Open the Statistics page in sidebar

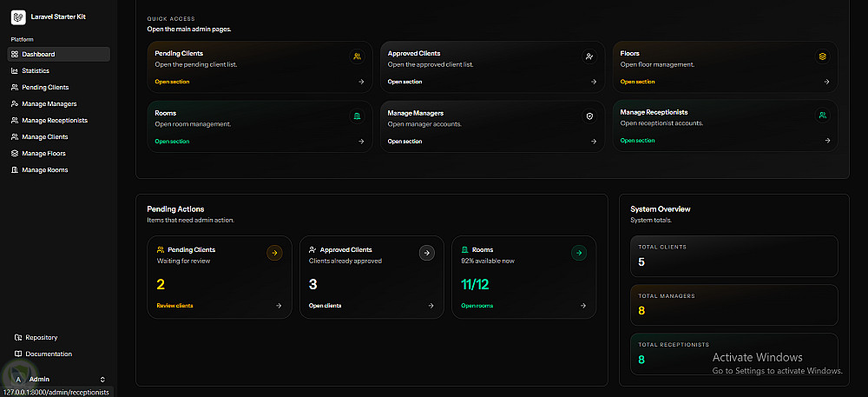click(x=36, y=70)
